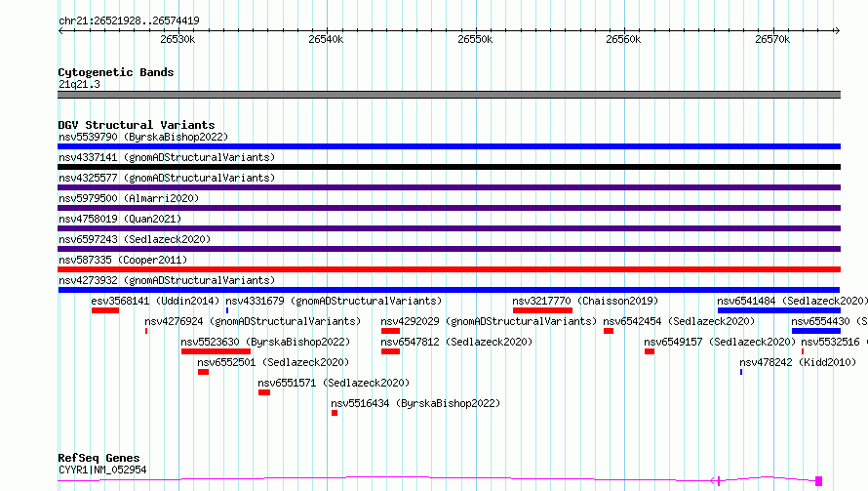868x491 pixels.
Task: Open the CYYR1|NM_052954 gene label
Action: (x=102, y=470)
